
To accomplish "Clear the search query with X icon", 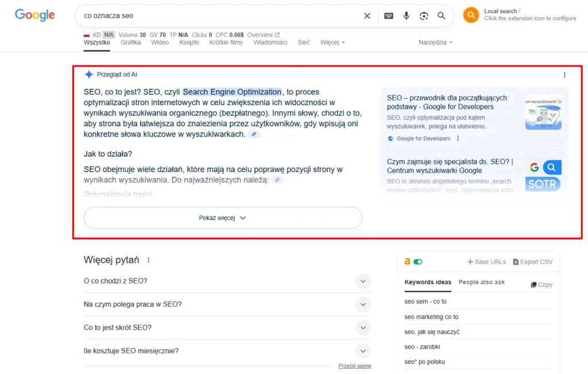I will tap(367, 15).
